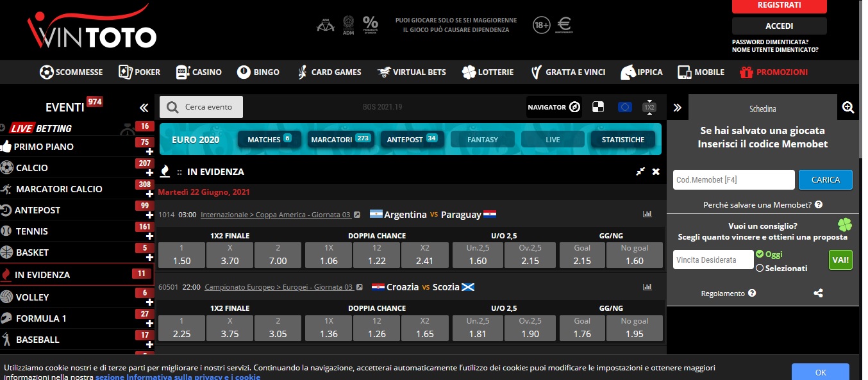Go to the Casino section
868x380 pixels.
pyautogui.click(x=199, y=72)
